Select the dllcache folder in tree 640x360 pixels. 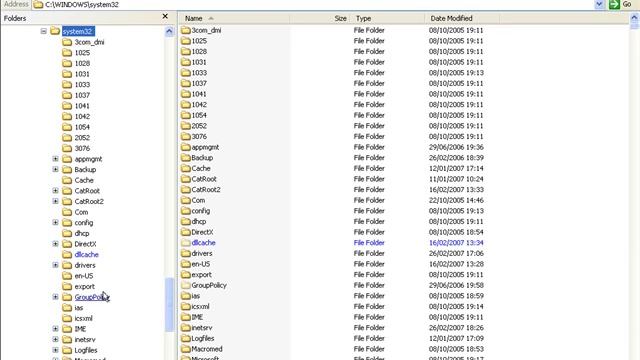[x=87, y=254]
